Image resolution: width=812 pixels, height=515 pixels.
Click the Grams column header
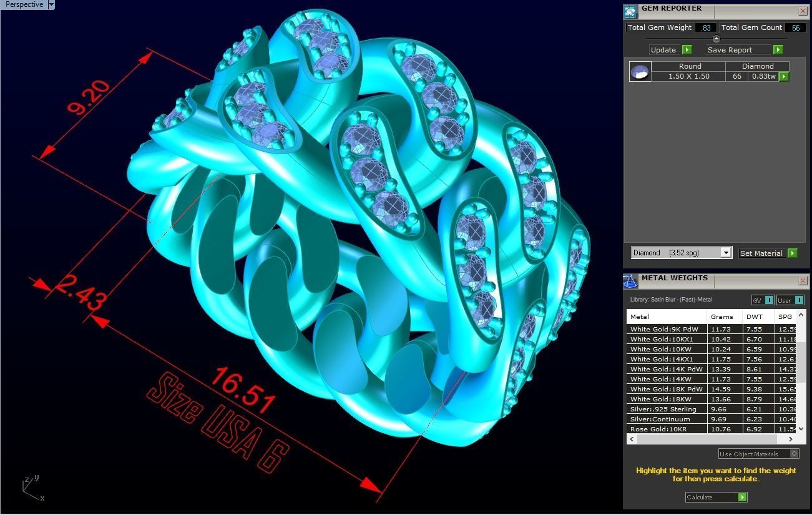[724, 316]
